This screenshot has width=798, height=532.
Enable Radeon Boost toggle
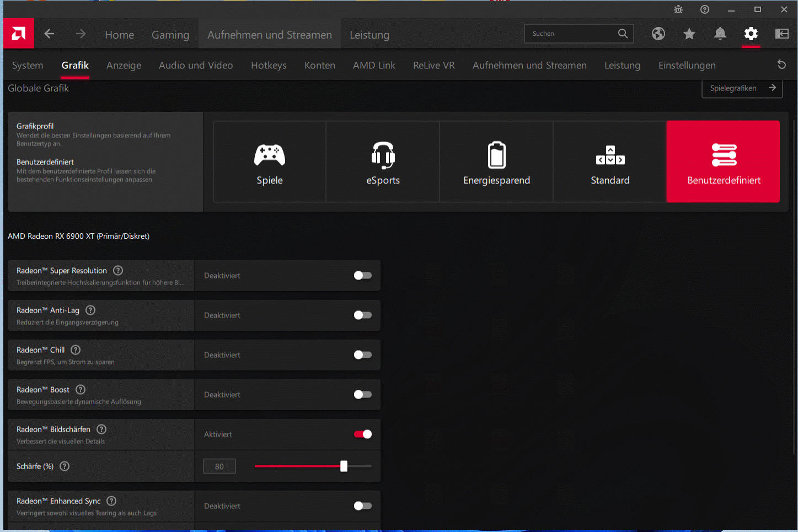tap(363, 395)
